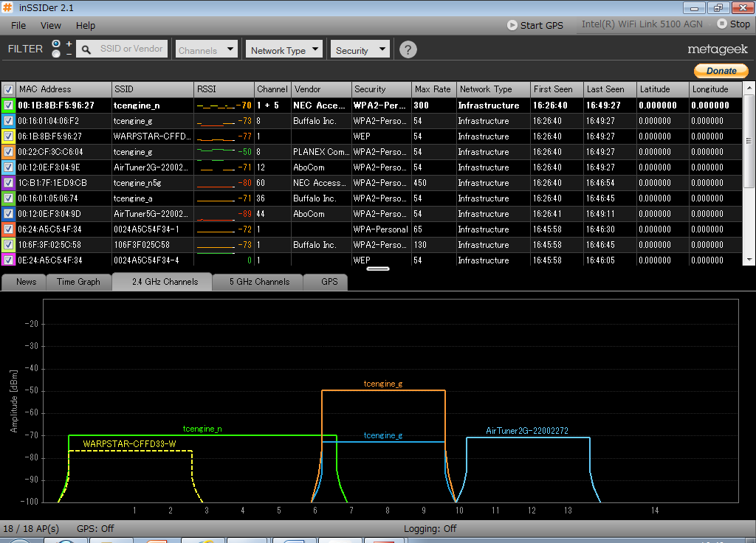Switch to the 5 GHz Channels tab
The image size is (756, 543).
coord(259,282)
